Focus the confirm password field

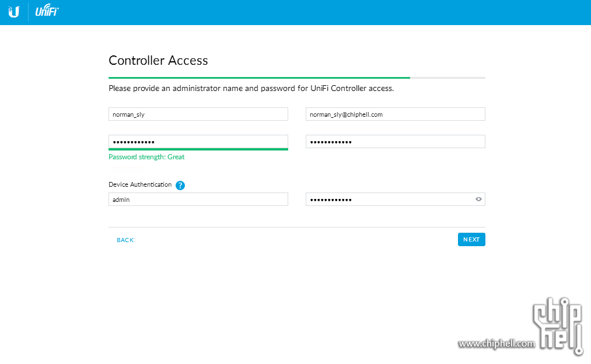pyautogui.click(x=396, y=142)
